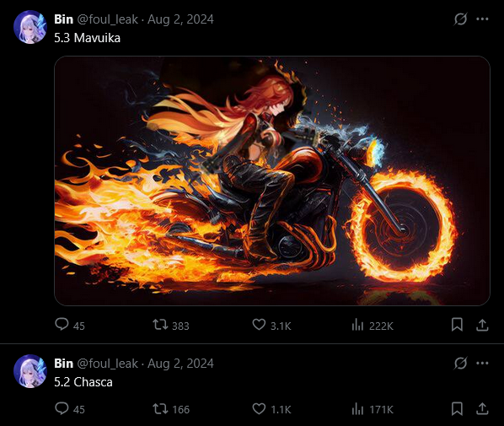
Task: View analytics showing 222K views
Action: coord(373,326)
